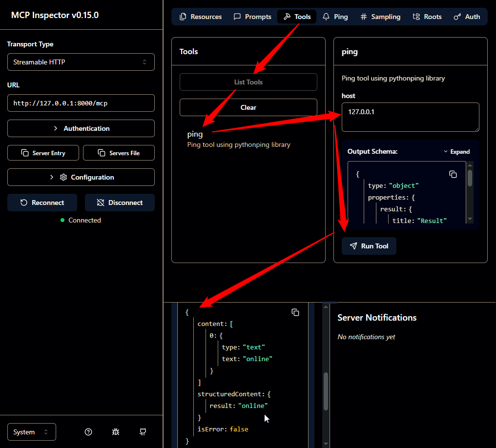Copy the tool result JSON
496x448 pixels.
click(x=295, y=312)
